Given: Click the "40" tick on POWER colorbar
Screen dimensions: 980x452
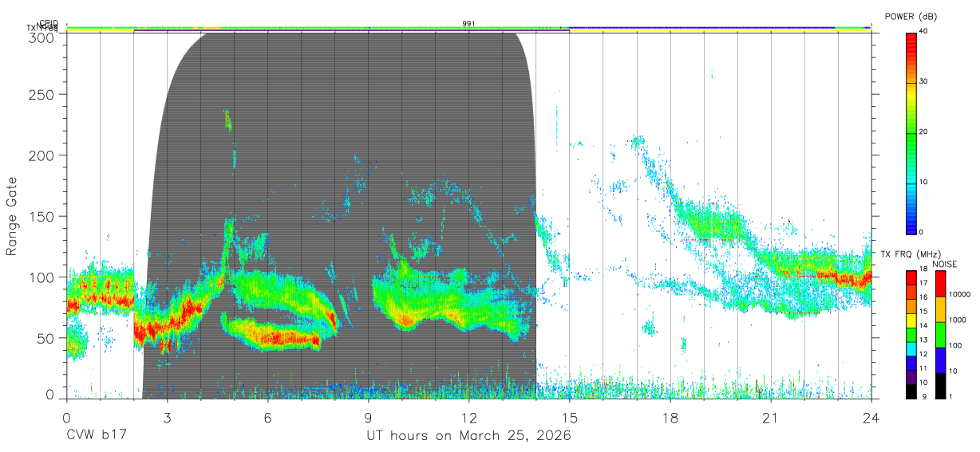Looking at the screenshot, I should click(925, 33).
